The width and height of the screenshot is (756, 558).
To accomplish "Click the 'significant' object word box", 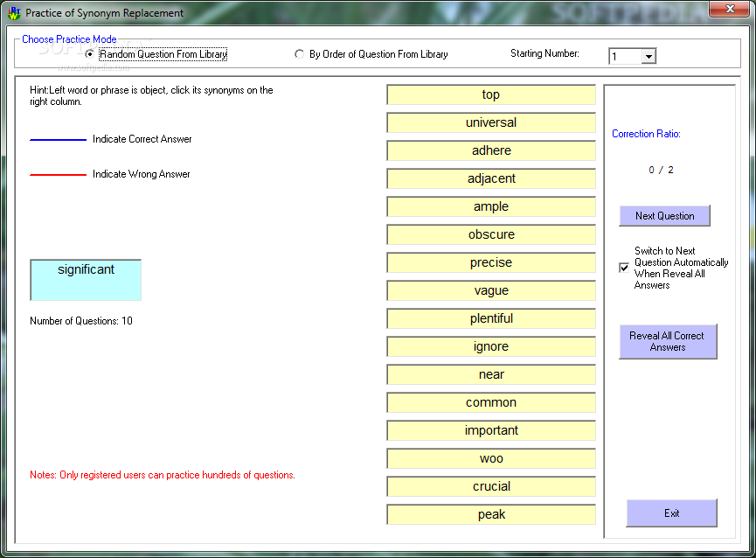I will pos(86,280).
